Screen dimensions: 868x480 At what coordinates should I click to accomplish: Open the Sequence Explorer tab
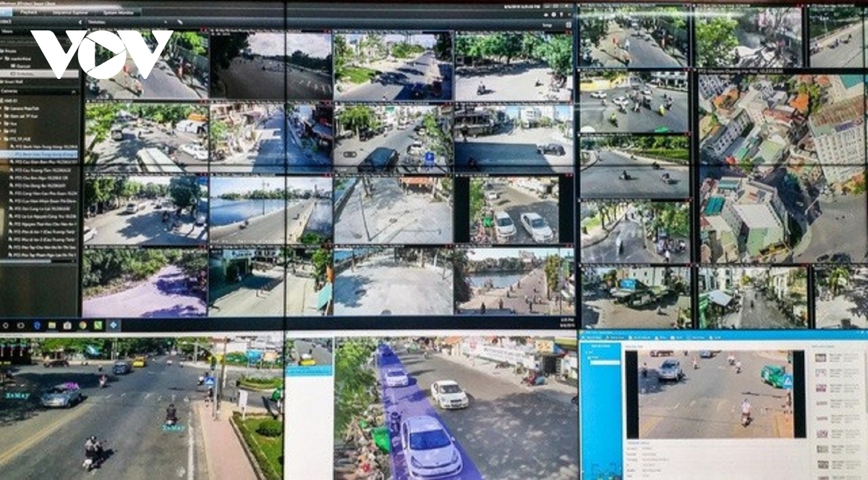coord(70,12)
